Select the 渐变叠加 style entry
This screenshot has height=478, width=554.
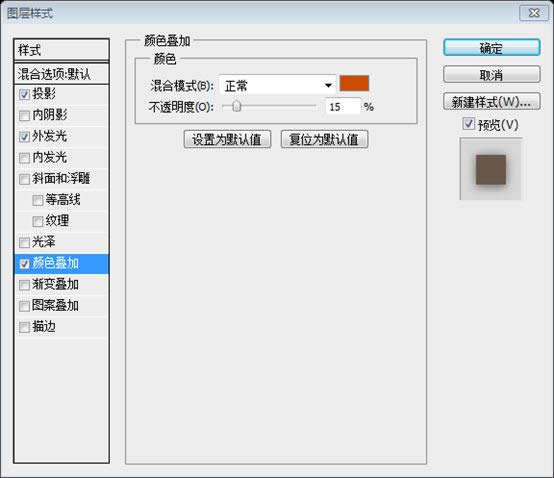point(61,284)
